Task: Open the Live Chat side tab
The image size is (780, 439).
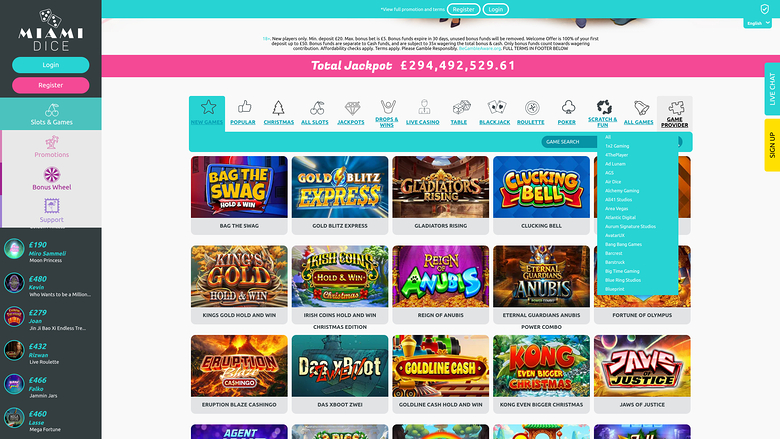Action: [x=772, y=89]
